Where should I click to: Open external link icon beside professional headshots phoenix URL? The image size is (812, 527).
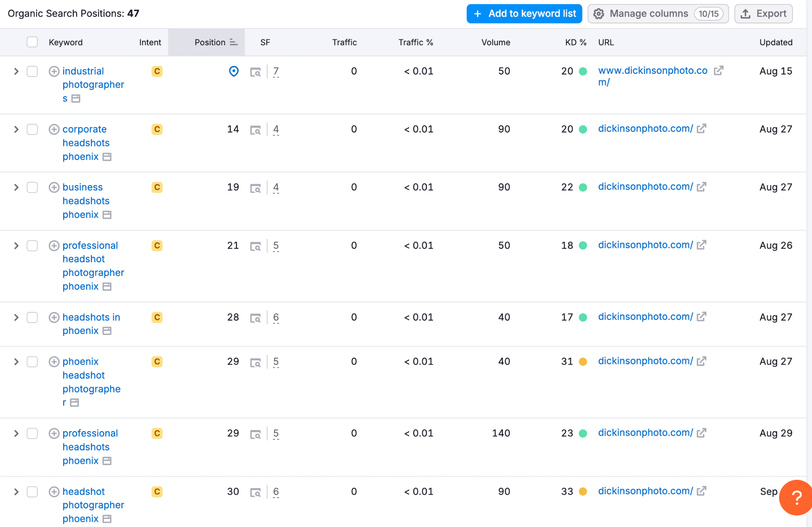(702, 433)
